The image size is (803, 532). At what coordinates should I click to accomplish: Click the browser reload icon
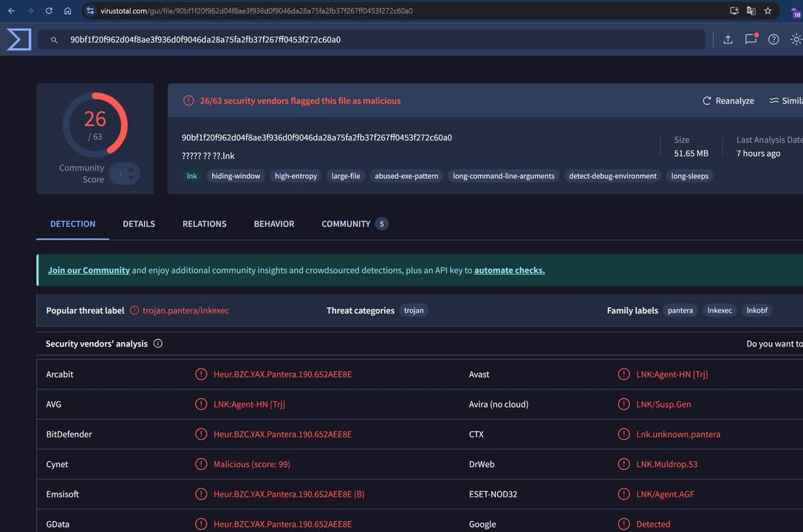(x=49, y=11)
